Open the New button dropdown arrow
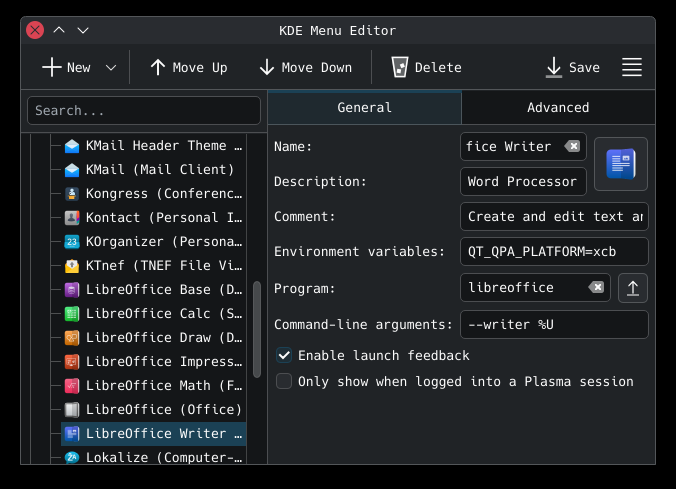Screen dimensions: 676x489 click(x=111, y=67)
